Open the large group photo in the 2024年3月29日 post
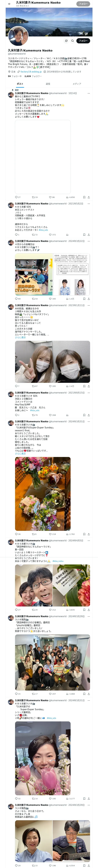The width and height of the screenshot is (98, 868). [52, 662]
